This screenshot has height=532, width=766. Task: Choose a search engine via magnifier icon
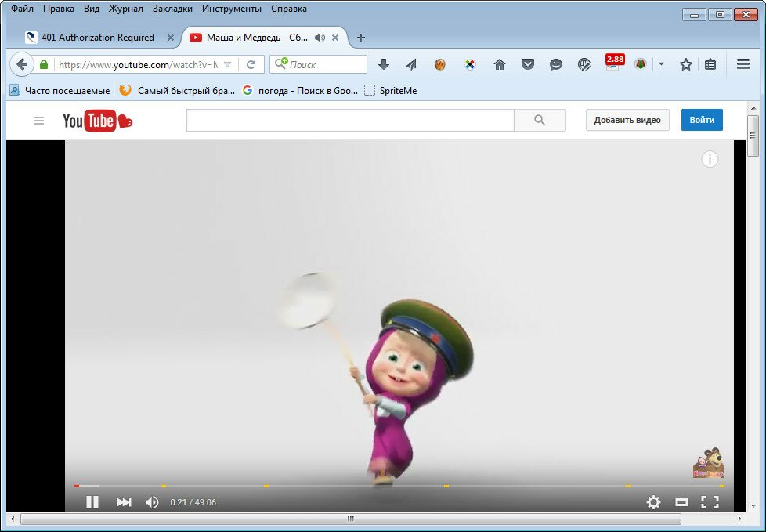click(281, 63)
